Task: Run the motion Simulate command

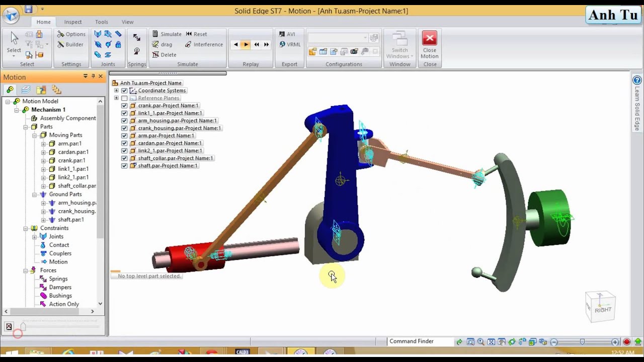Action: click(167, 34)
